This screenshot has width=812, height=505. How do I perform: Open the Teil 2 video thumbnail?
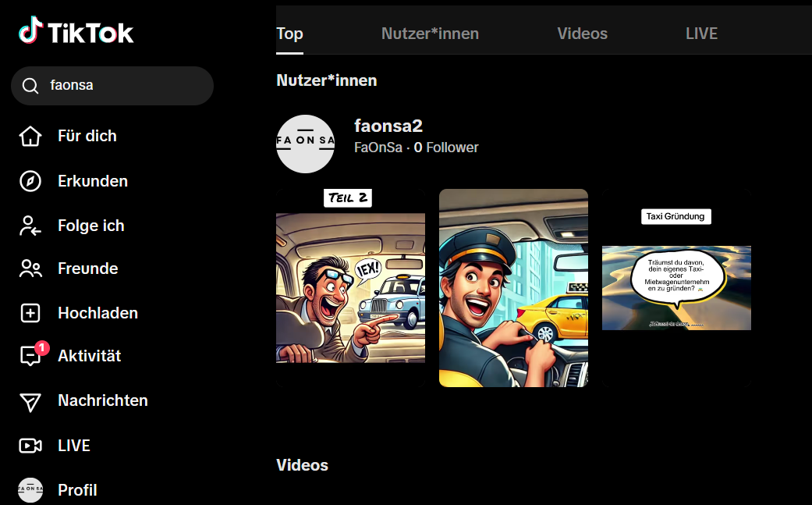point(350,287)
